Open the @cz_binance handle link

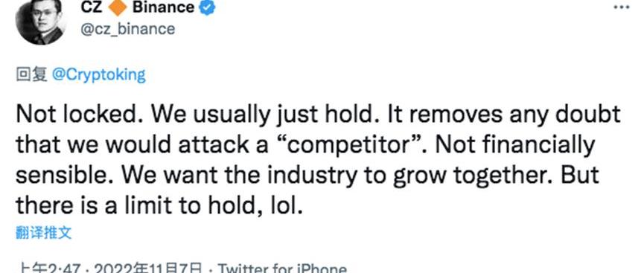coord(128,29)
